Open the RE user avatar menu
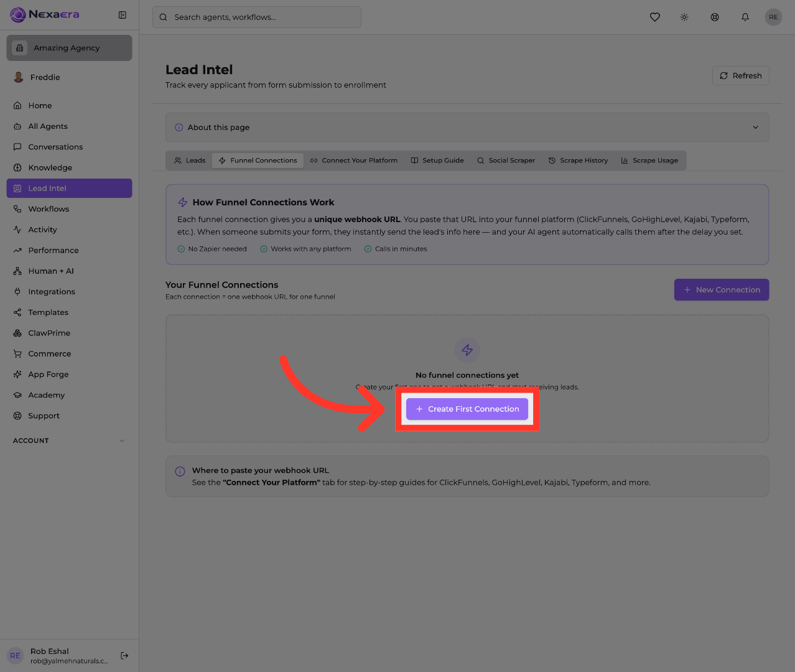Viewport: 795px width, 672px height. 773,17
